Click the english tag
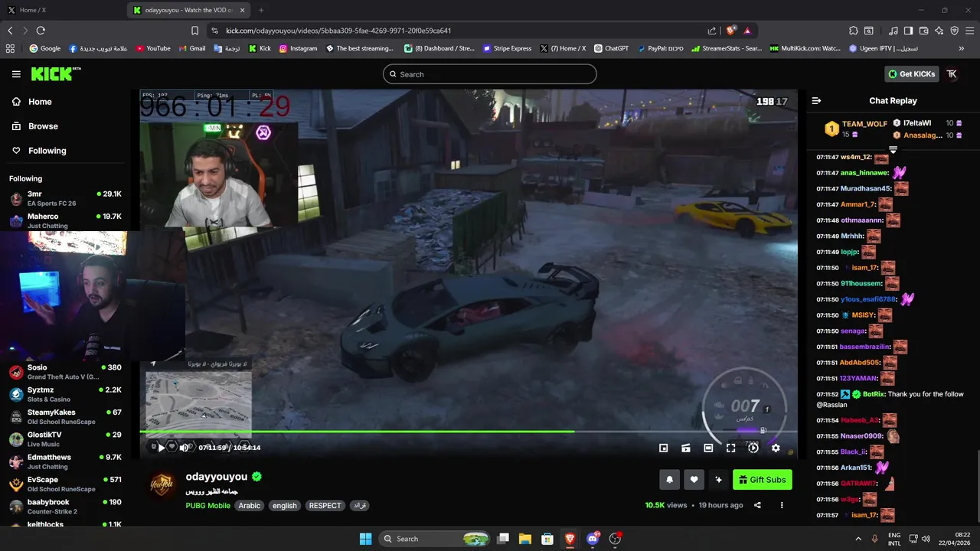Viewport: 980px width, 551px height. pos(285,506)
